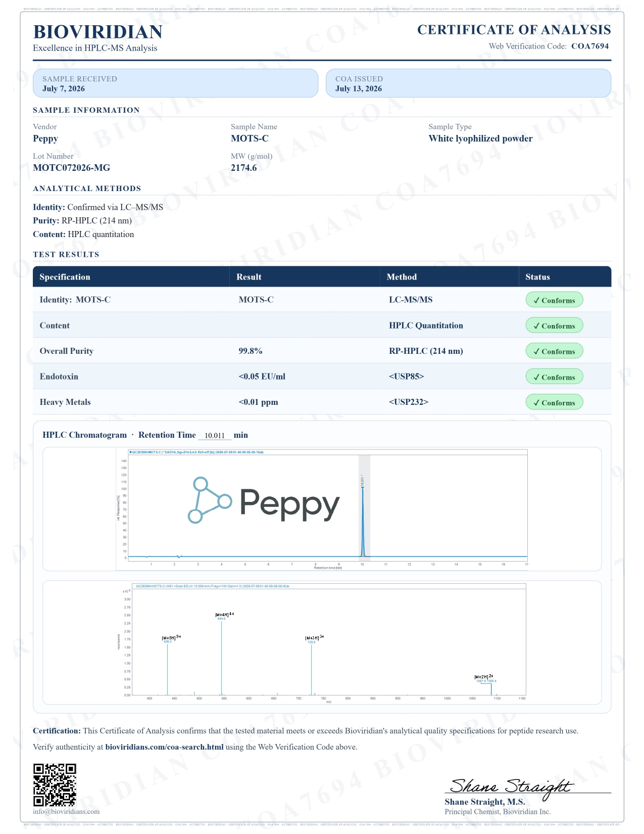Click the Endotoxin specification cell
The width and height of the screenshot is (644, 834).
click(x=59, y=377)
